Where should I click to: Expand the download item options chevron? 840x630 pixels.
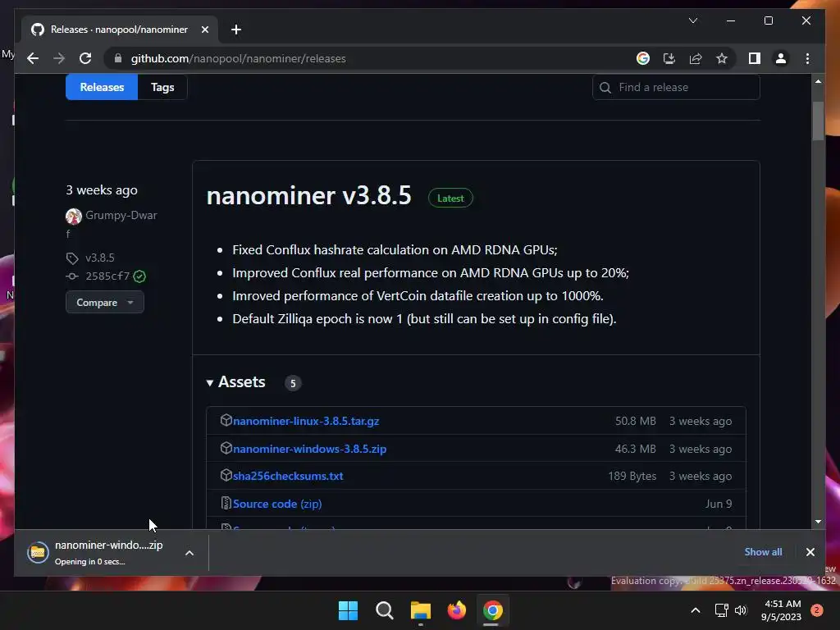pyautogui.click(x=189, y=553)
